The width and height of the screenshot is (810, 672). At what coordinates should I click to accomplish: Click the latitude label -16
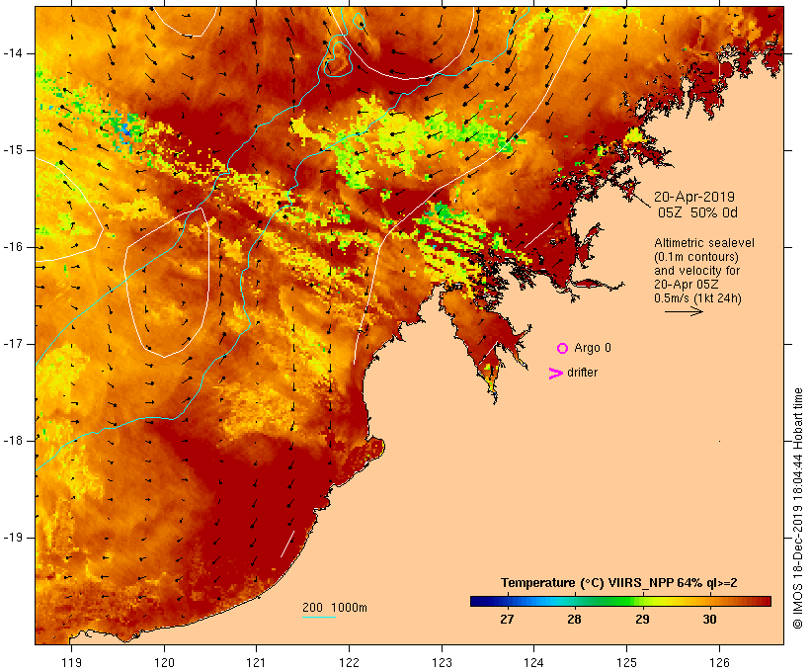click(12, 247)
